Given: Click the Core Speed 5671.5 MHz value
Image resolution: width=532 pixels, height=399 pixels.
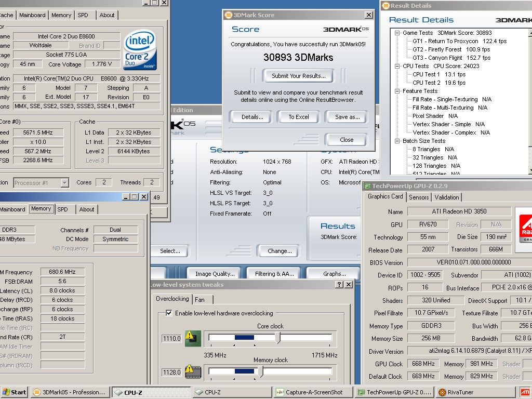Looking at the screenshot, I should (38, 132).
